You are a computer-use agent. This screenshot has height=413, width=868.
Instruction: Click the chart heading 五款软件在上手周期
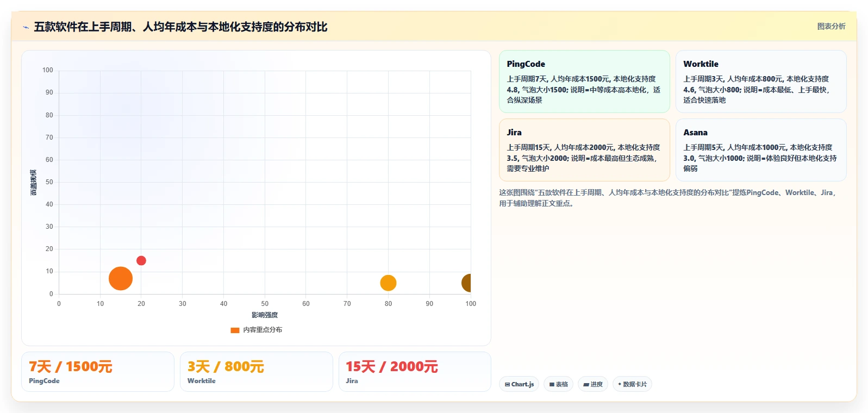pyautogui.click(x=180, y=27)
